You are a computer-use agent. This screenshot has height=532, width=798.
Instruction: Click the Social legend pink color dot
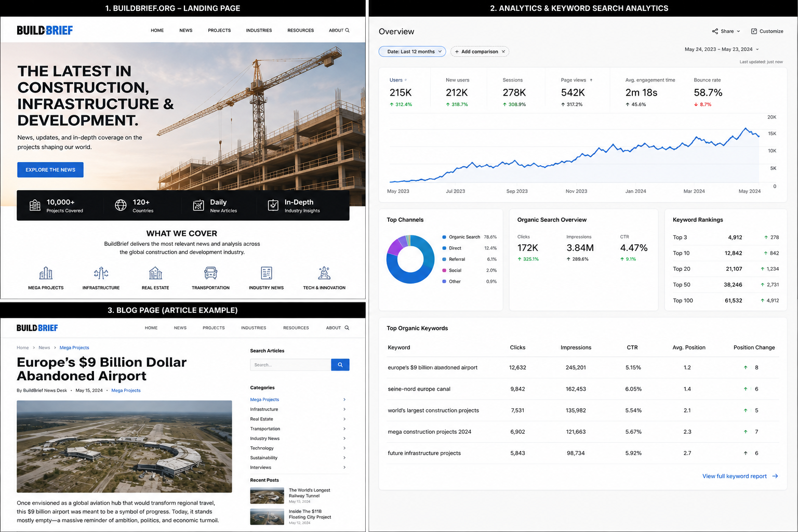pos(444,270)
